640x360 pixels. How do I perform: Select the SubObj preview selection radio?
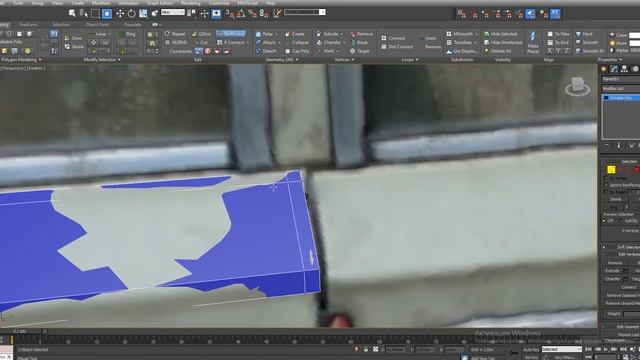621,221
